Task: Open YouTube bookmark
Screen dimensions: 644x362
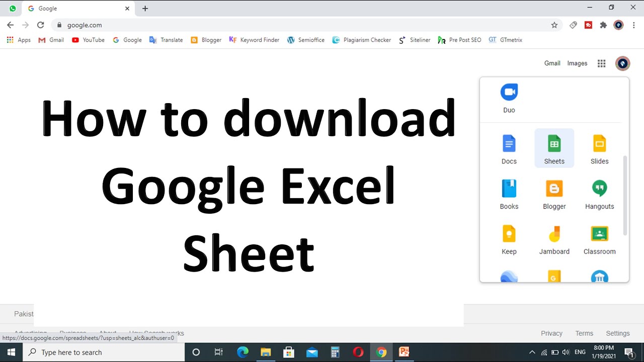Action: coord(88,40)
